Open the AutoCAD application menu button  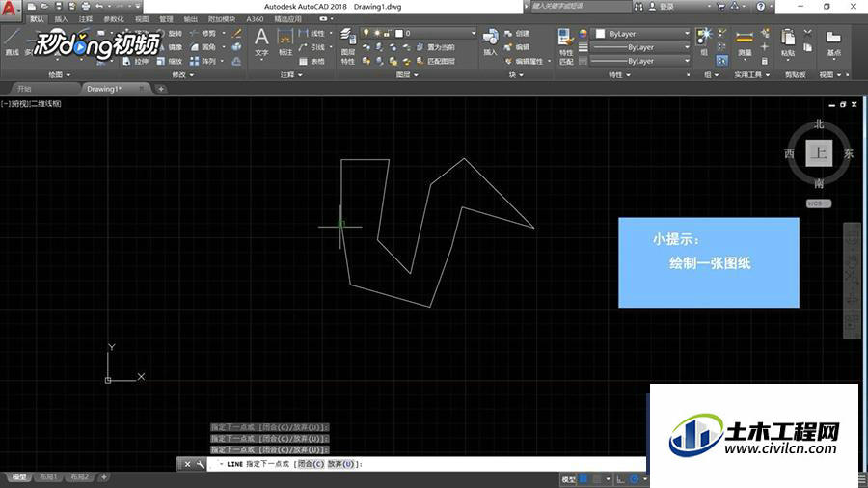[x=9, y=10]
